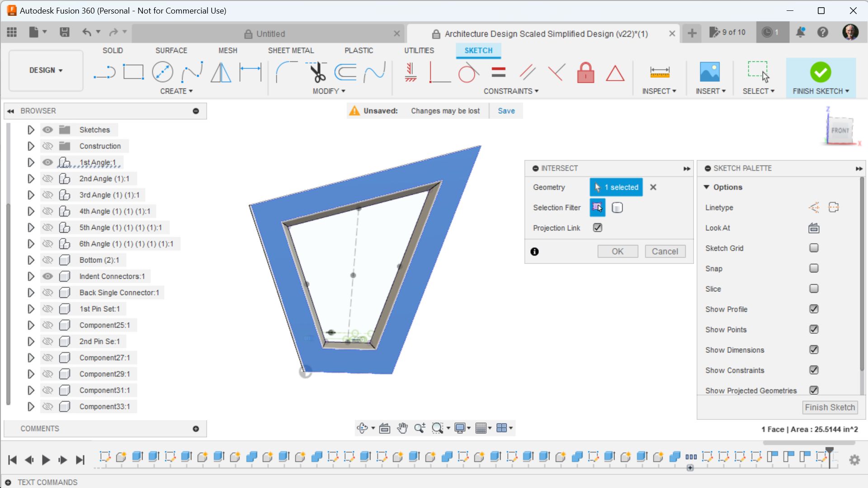Click the FRONT face of the view cube
This screenshot has height=488, width=868.
tap(840, 131)
